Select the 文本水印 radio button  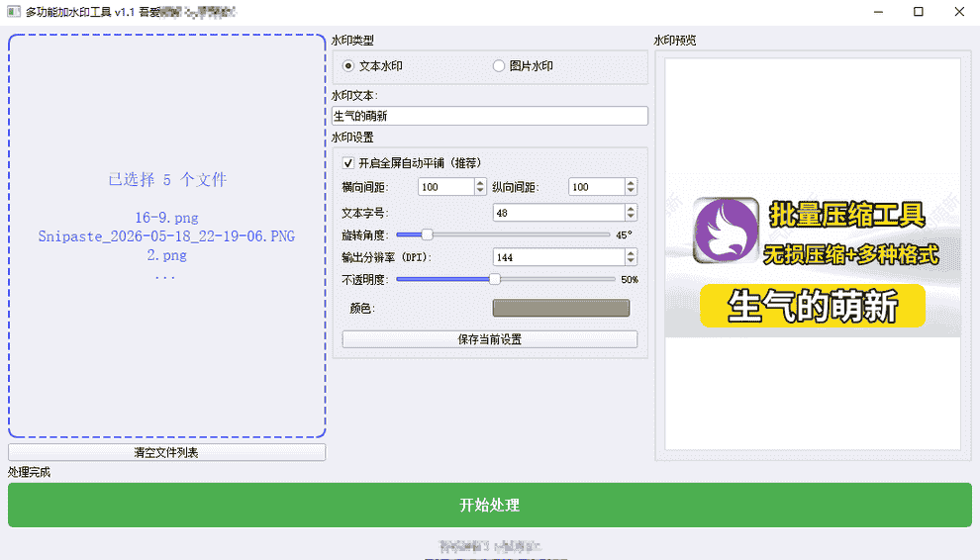[x=348, y=65]
